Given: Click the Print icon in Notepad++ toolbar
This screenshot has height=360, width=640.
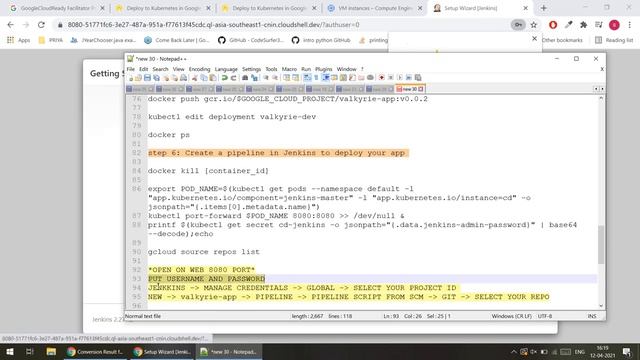Looking at the screenshot, I should click(184, 78).
